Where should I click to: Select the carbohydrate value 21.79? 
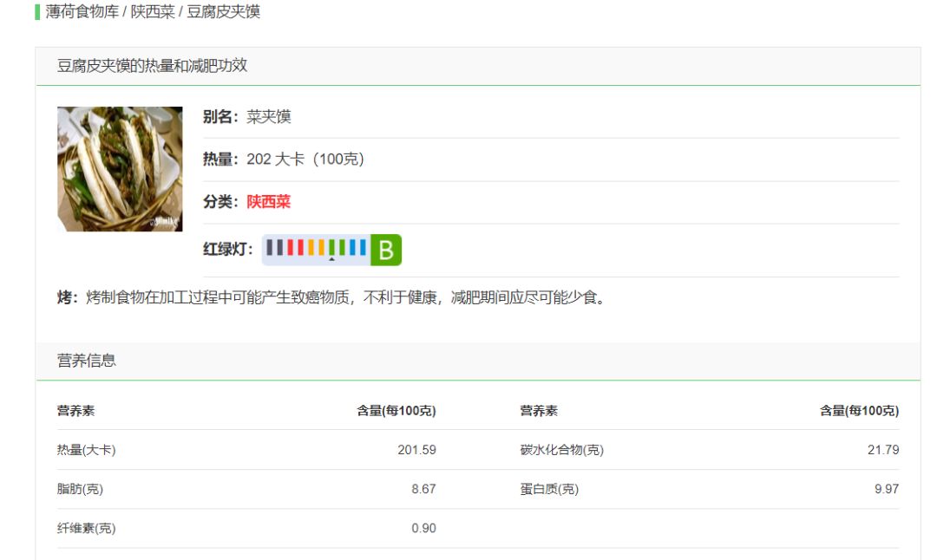pyautogui.click(x=883, y=450)
